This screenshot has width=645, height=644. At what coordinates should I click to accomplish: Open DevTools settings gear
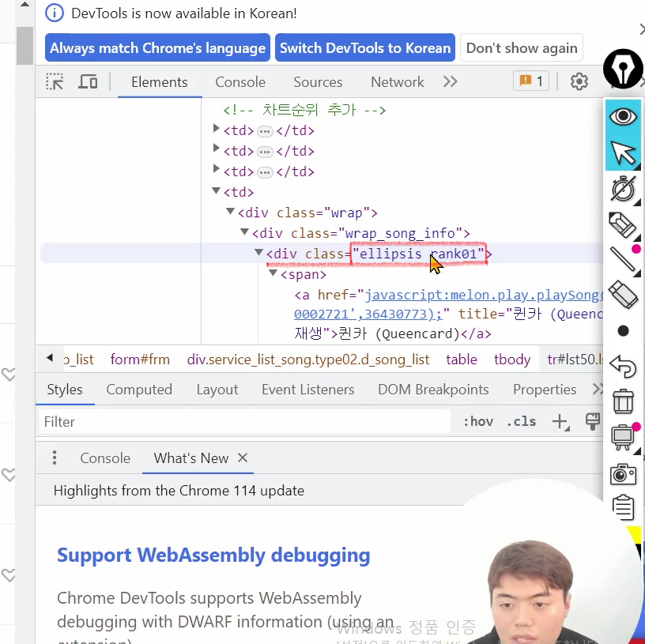click(x=579, y=81)
